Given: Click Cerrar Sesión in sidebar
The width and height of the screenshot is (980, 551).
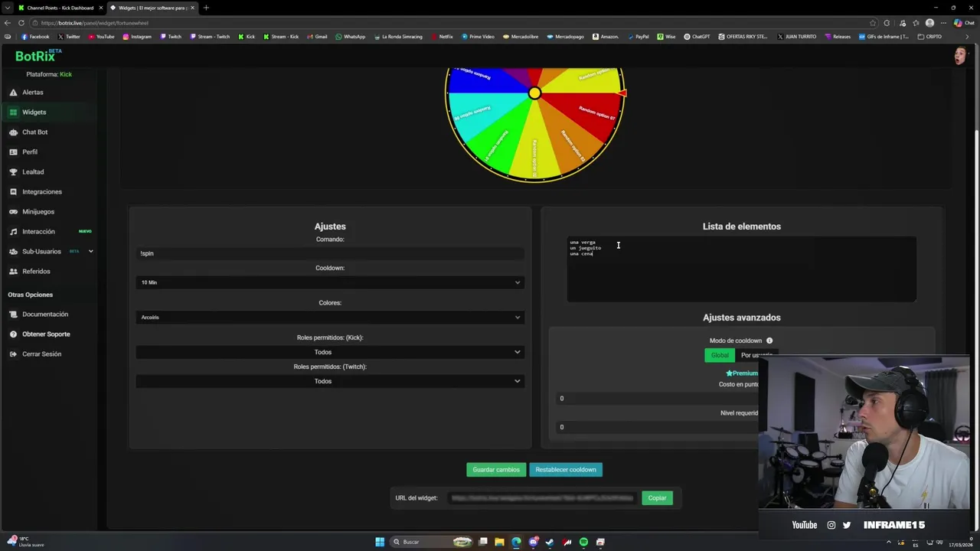Looking at the screenshot, I should [41, 354].
